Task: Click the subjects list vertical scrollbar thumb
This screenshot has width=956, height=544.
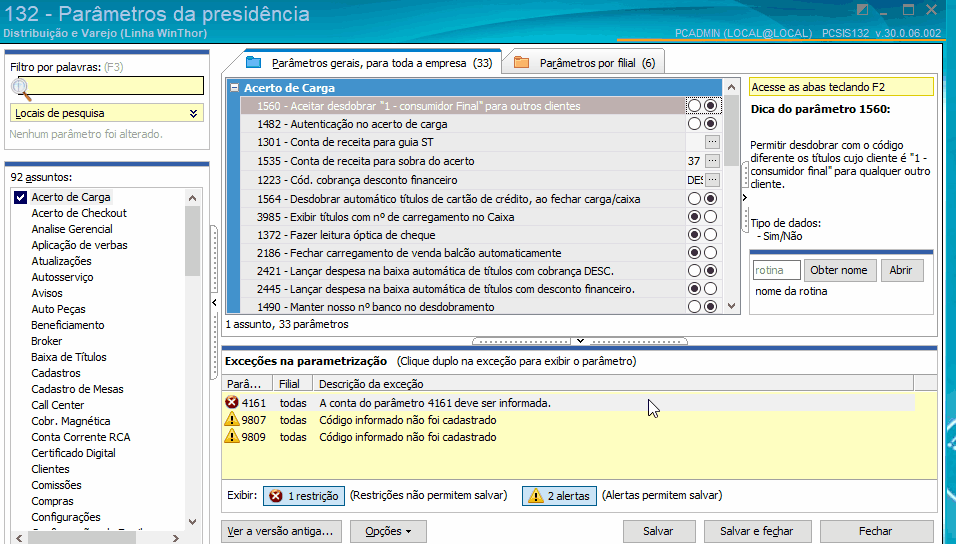Action: (x=193, y=241)
